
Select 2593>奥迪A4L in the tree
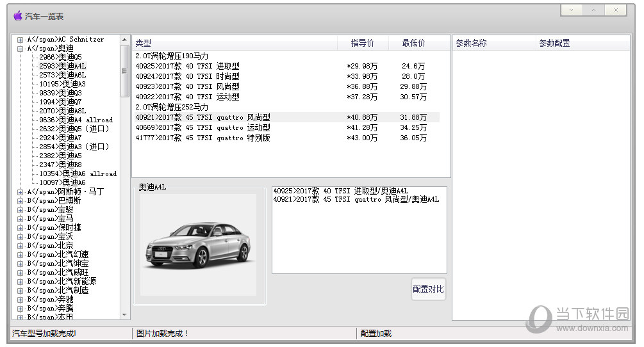tap(62, 66)
